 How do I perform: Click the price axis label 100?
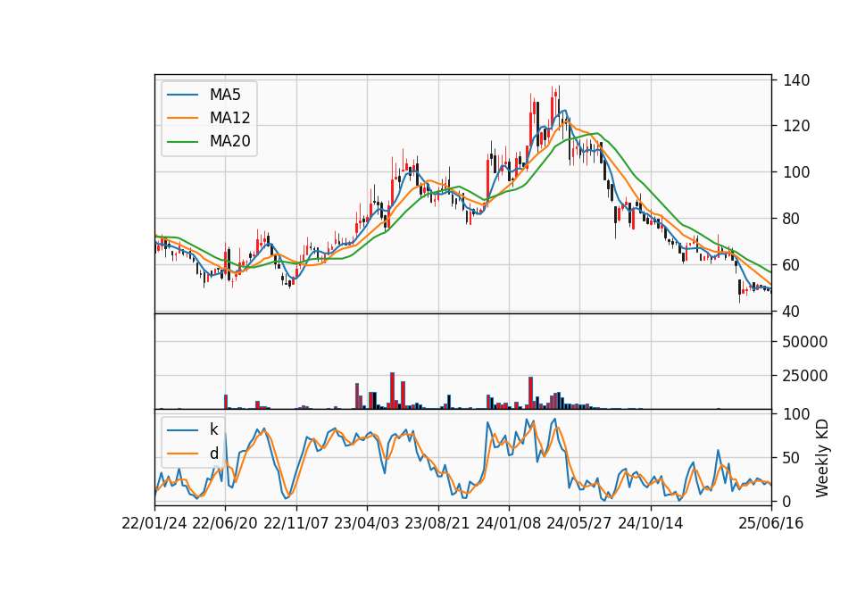pos(796,172)
